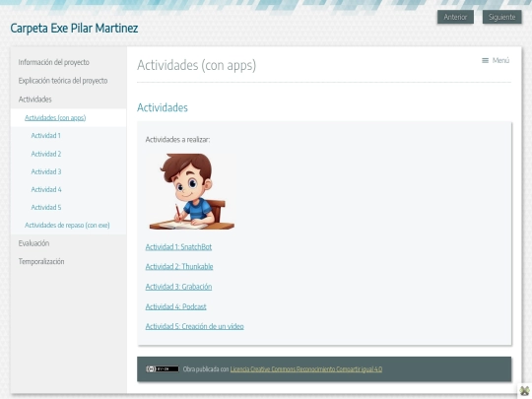Click the text Actividades a realizar:
Image resolution: width=532 pixels, height=399 pixels.
coord(177,140)
